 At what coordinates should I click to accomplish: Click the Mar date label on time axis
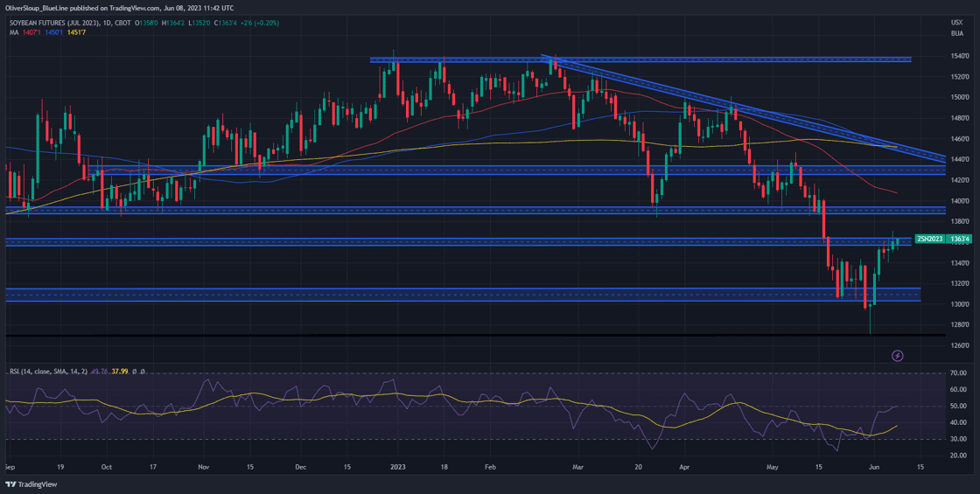[x=579, y=467]
